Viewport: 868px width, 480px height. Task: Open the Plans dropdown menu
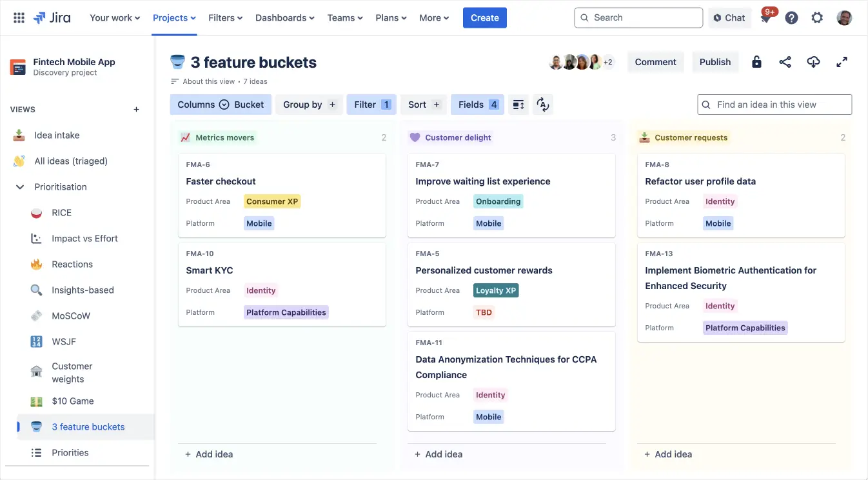[391, 18]
